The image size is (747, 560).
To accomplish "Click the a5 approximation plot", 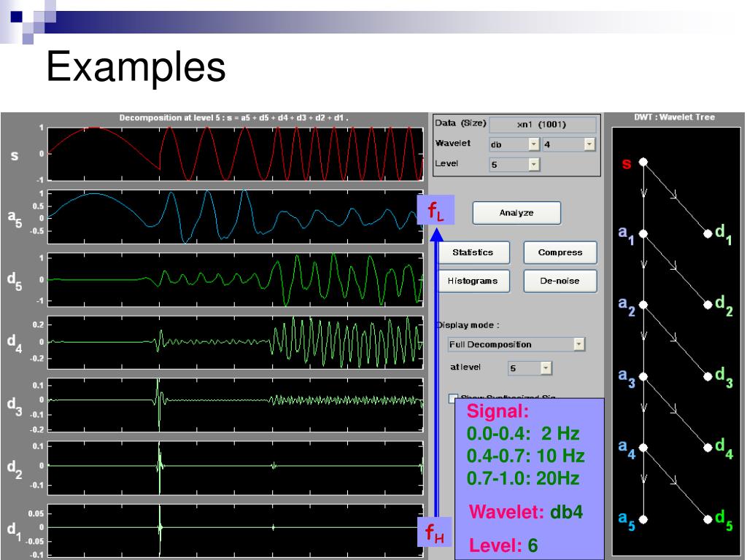I will [236, 217].
